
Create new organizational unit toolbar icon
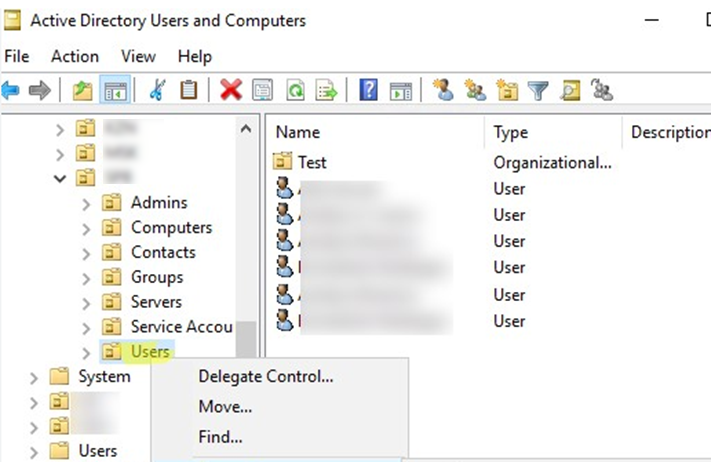tap(507, 89)
